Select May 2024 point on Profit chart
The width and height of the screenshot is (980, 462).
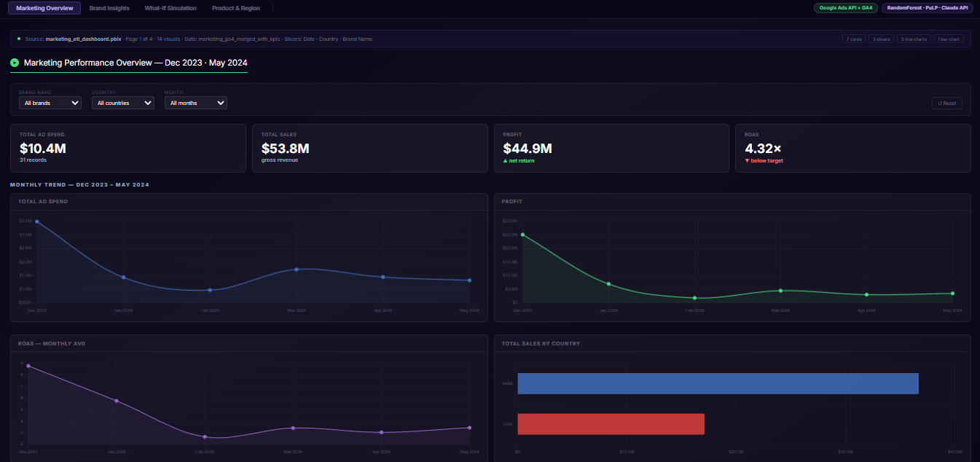coord(952,294)
